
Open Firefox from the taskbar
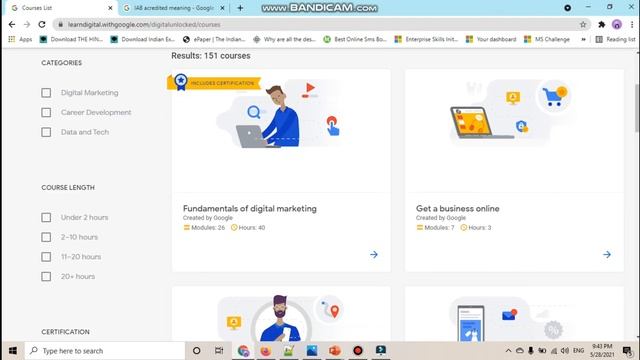coord(266,351)
